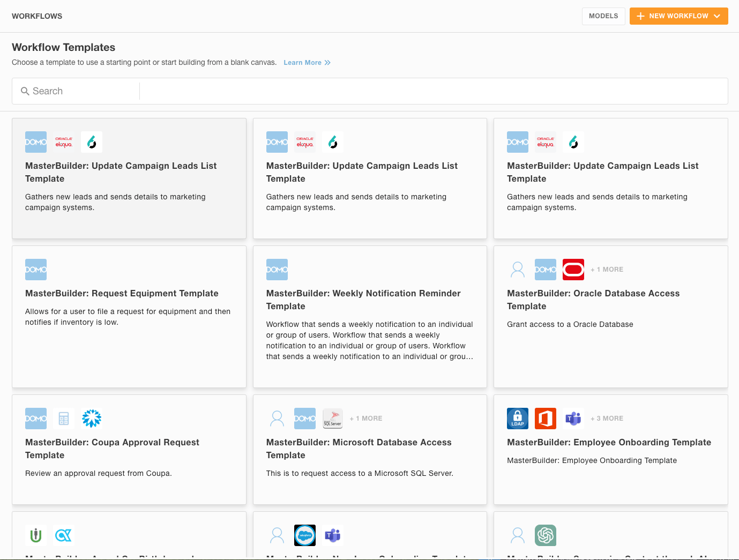This screenshot has height=560, width=739.
Task: Click the Domo icon on Coupa Approval Request card
Action: tap(36, 419)
